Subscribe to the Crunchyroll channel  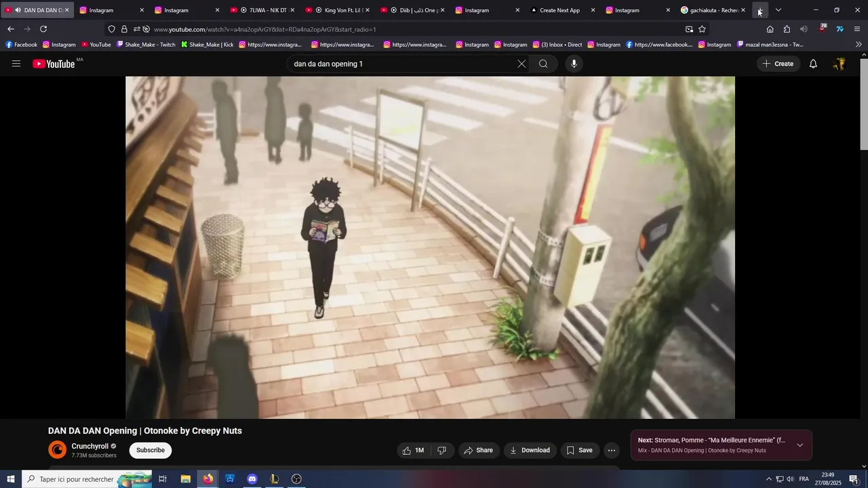tap(151, 450)
